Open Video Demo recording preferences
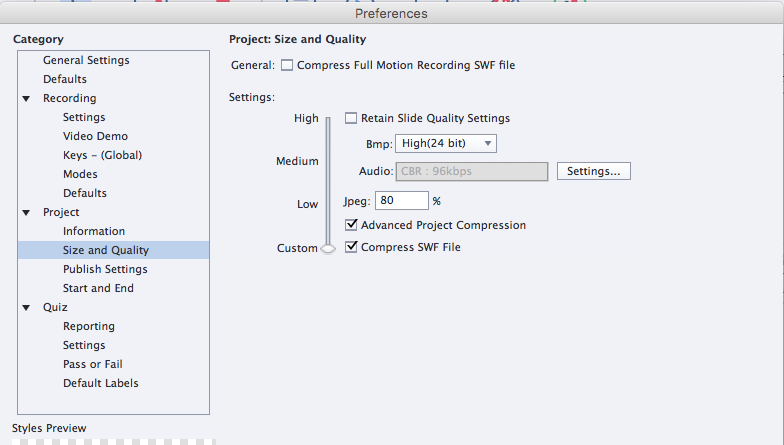Image resolution: width=784 pixels, height=445 pixels. click(95, 136)
